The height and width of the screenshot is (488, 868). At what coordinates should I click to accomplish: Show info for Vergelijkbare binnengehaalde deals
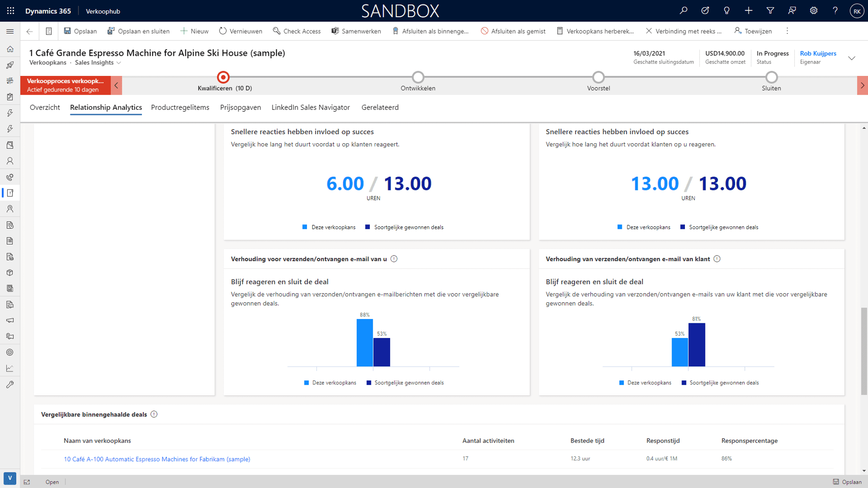(x=154, y=414)
